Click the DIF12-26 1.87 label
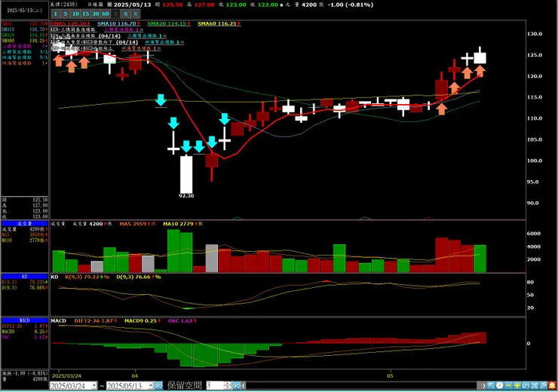Image resolution: width=558 pixels, height=392 pixels. pos(96,321)
